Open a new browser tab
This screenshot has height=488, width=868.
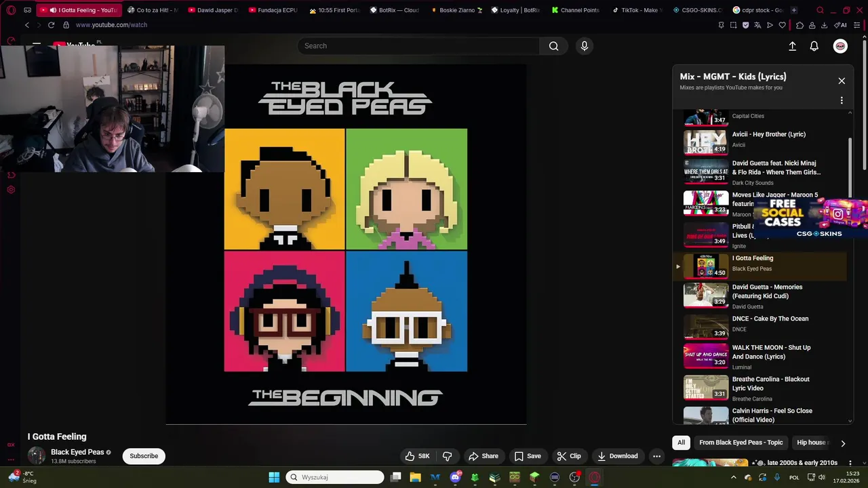794,10
